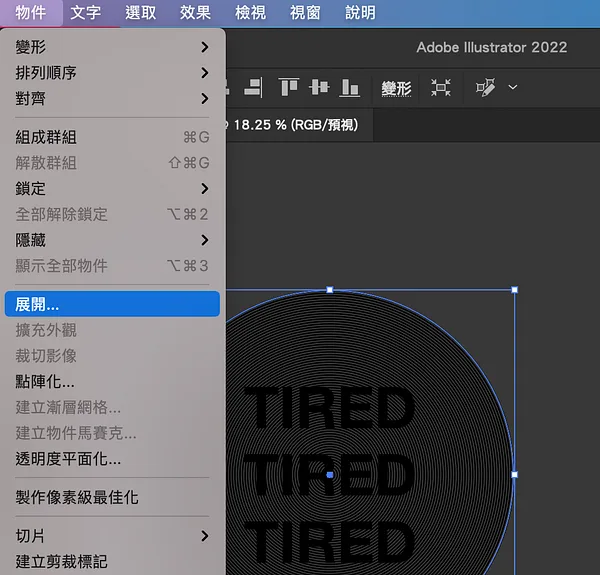Click the horizontal align right icon
600x575 pixels.
point(253,88)
